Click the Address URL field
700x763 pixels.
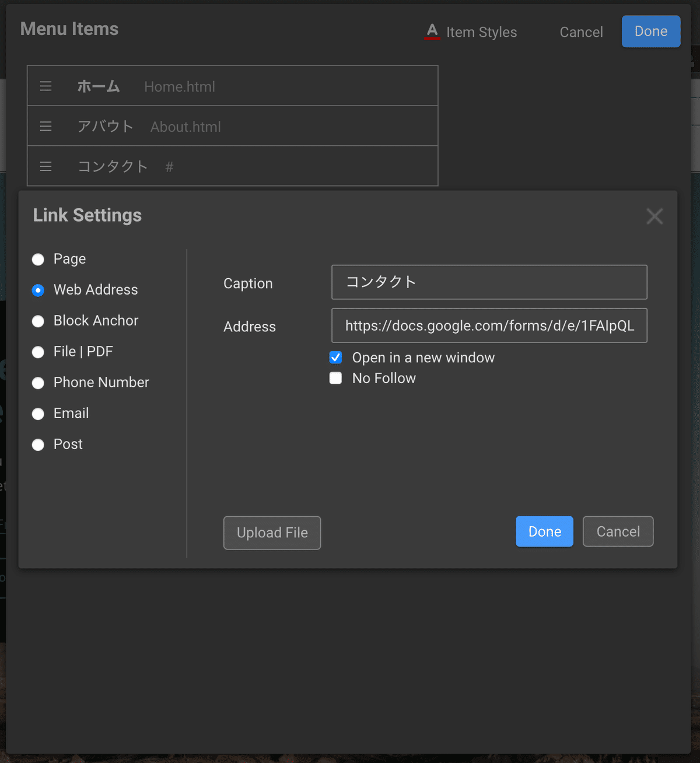(489, 325)
